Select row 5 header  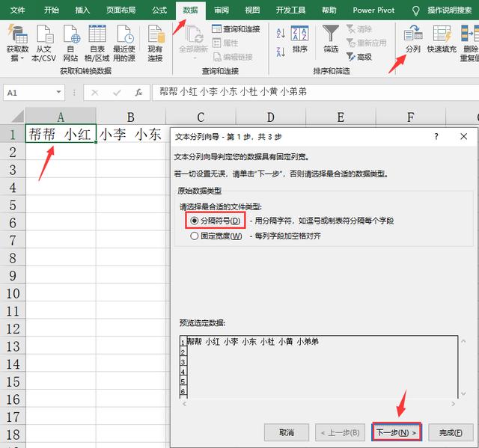pos(13,205)
